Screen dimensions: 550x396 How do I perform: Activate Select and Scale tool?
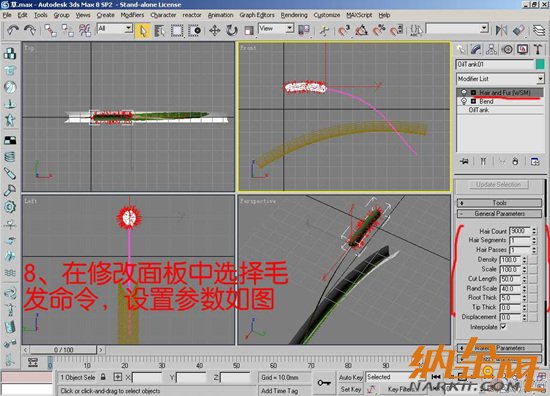pyautogui.click(x=249, y=31)
